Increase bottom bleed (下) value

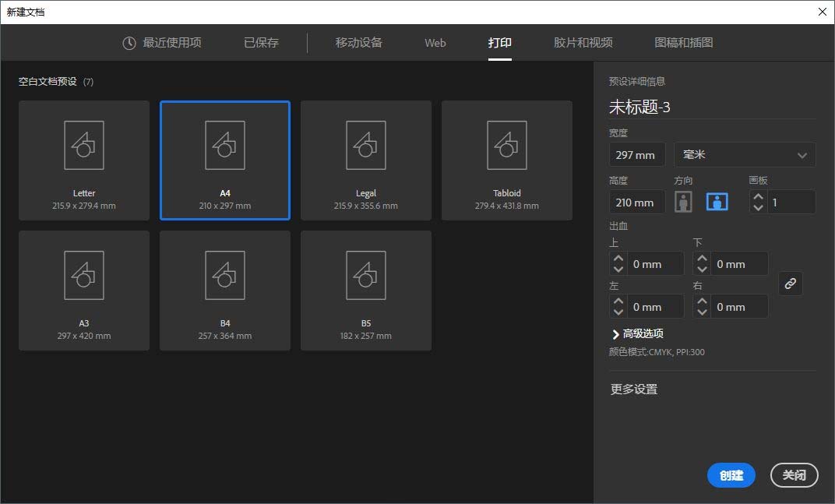point(702,259)
